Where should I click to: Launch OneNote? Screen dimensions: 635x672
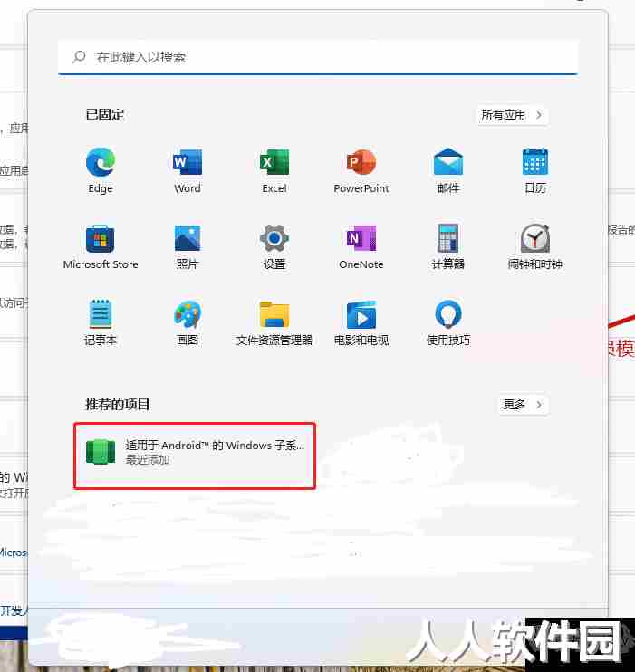tap(361, 246)
